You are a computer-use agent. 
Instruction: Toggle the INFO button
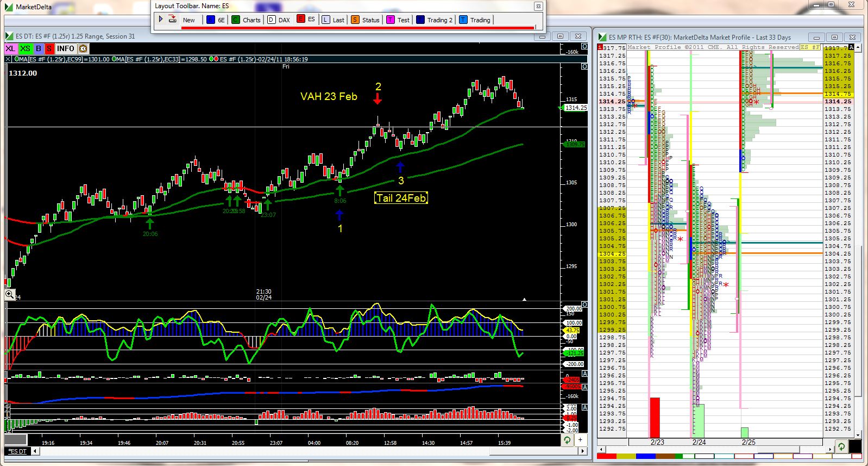pyautogui.click(x=66, y=48)
